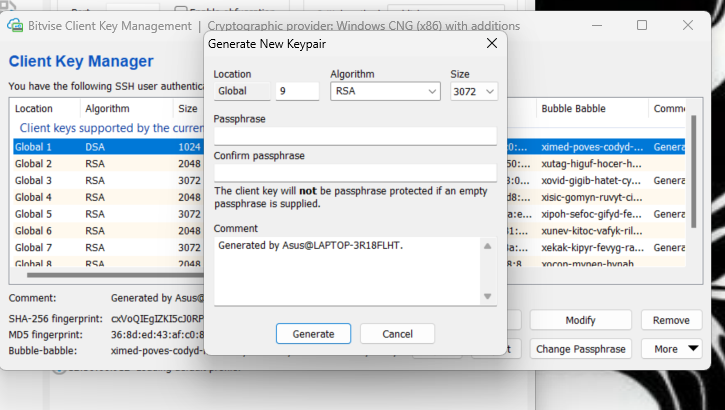Open the Size dropdown showing 3072
The image size is (725, 410).
click(474, 91)
